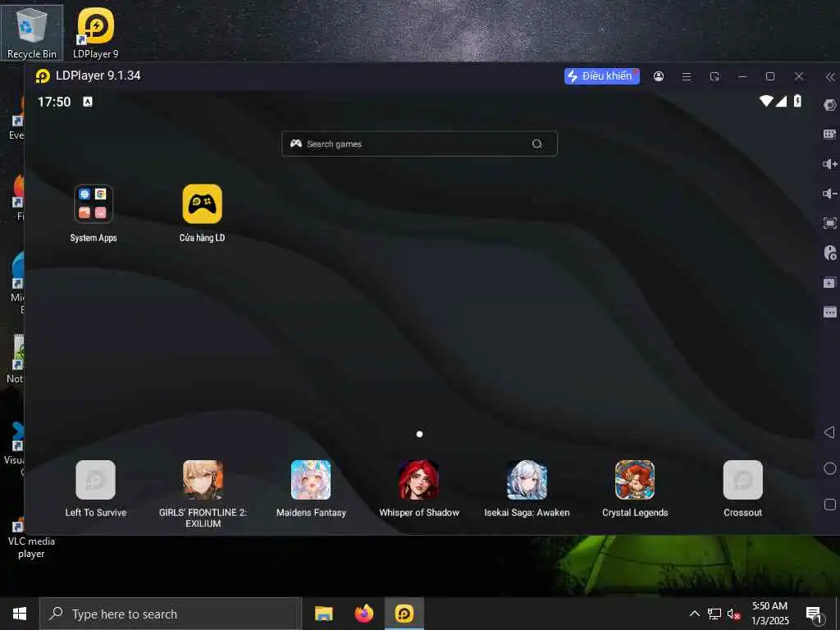
Task: Launch the Cửa hàng LD store app
Action: pyautogui.click(x=202, y=213)
